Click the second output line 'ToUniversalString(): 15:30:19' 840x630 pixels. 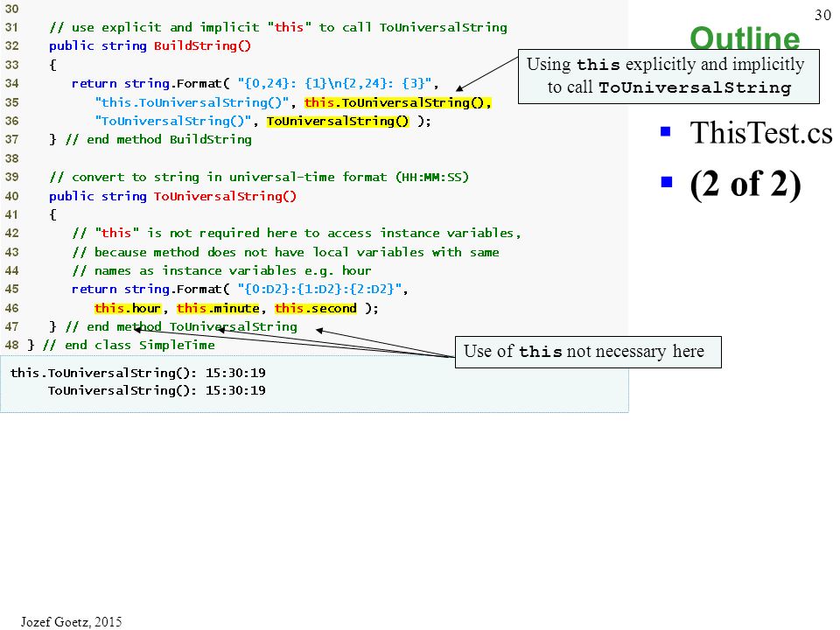[157, 390]
